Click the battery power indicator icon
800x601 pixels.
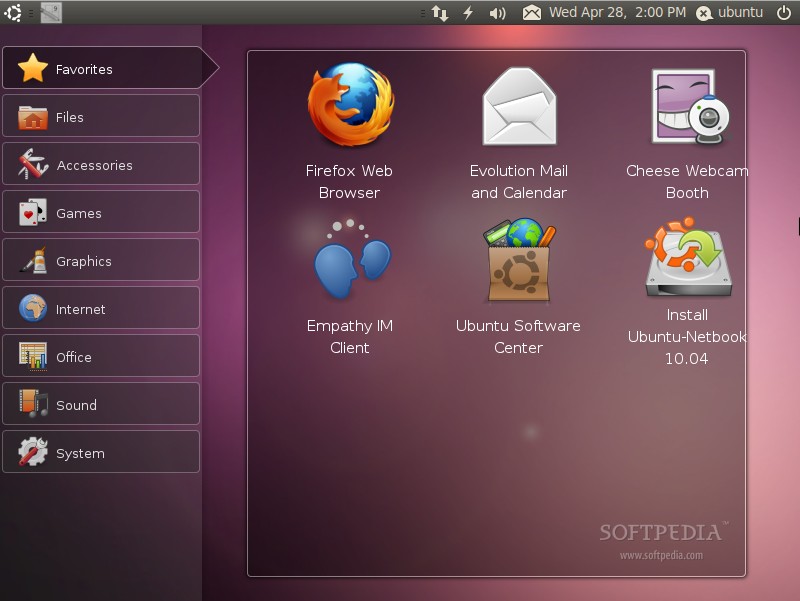[x=468, y=12]
